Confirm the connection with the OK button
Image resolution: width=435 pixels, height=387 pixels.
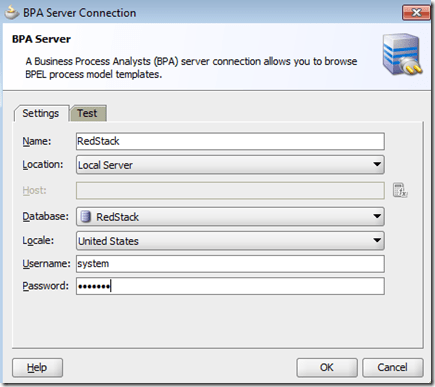(x=327, y=367)
